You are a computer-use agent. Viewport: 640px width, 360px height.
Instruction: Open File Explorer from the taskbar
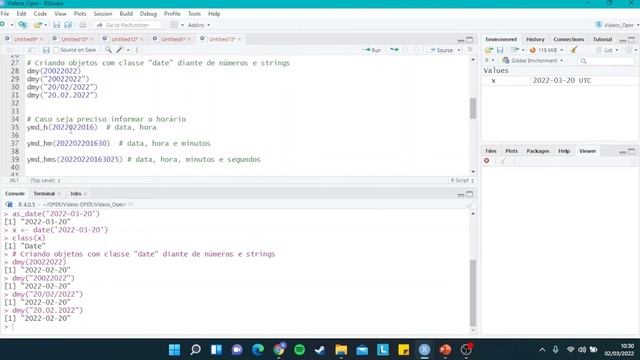pyautogui.click(x=341, y=349)
